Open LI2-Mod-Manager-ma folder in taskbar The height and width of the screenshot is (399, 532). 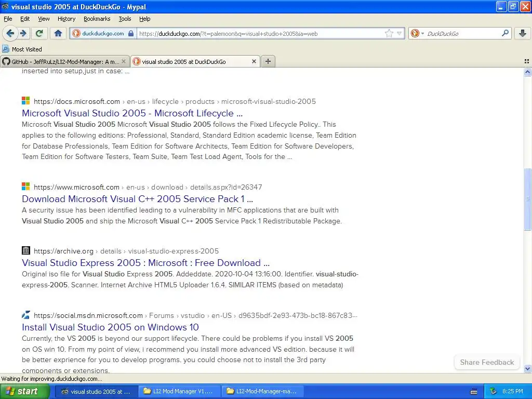262,391
